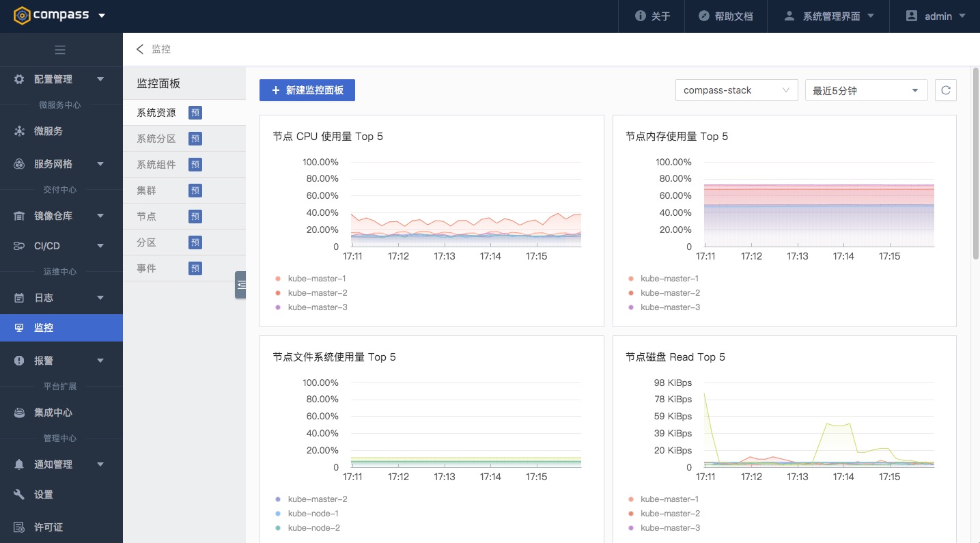This screenshot has height=543, width=980.
Task: Click the CI/CD pipeline icon
Action: [x=19, y=246]
